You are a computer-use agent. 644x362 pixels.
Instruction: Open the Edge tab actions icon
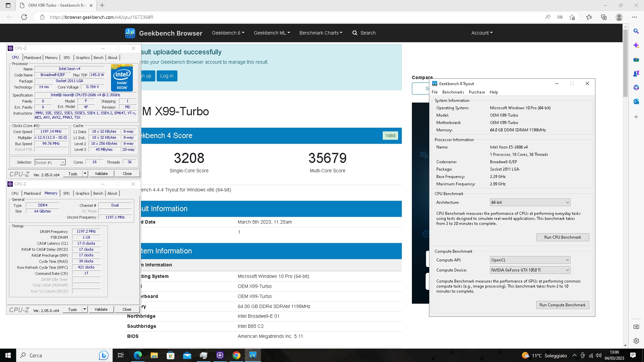click(x=8, y=5)
